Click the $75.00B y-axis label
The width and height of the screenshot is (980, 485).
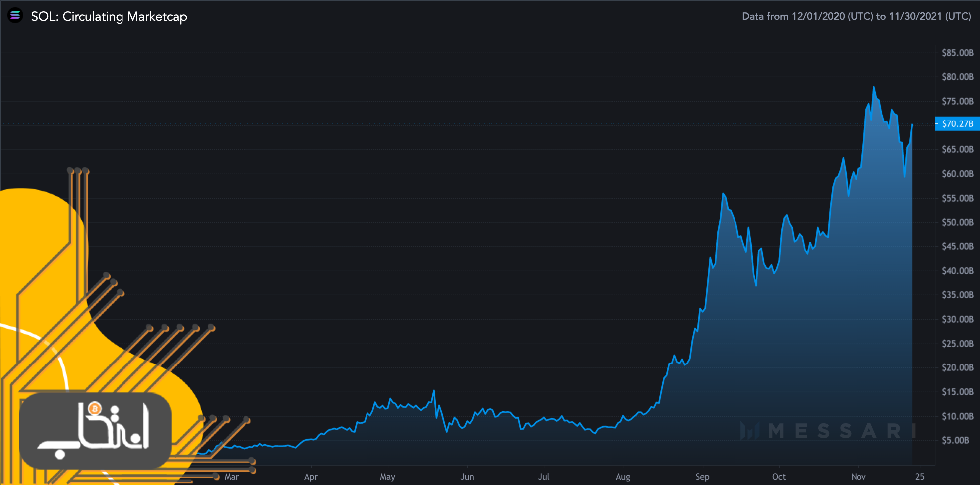coord(957,101)
